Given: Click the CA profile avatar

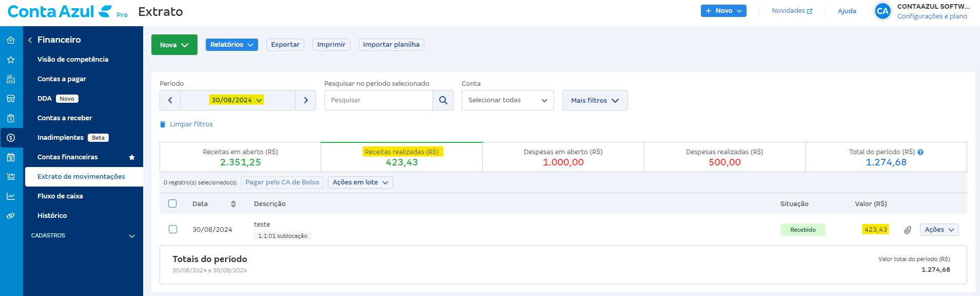Looking at the screenshot, I should pyautogui.click(x=882, y=11).
